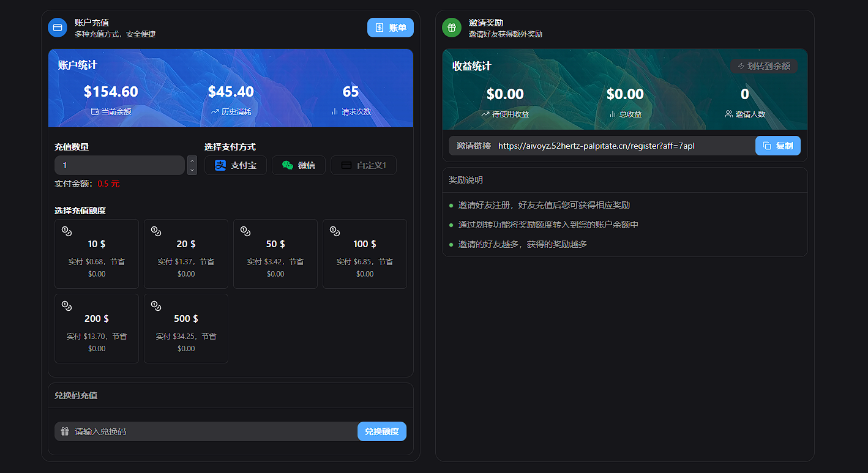Click the gift icon in the redemption field
This screenshot has height=473, width=868.
coord(65,431)
